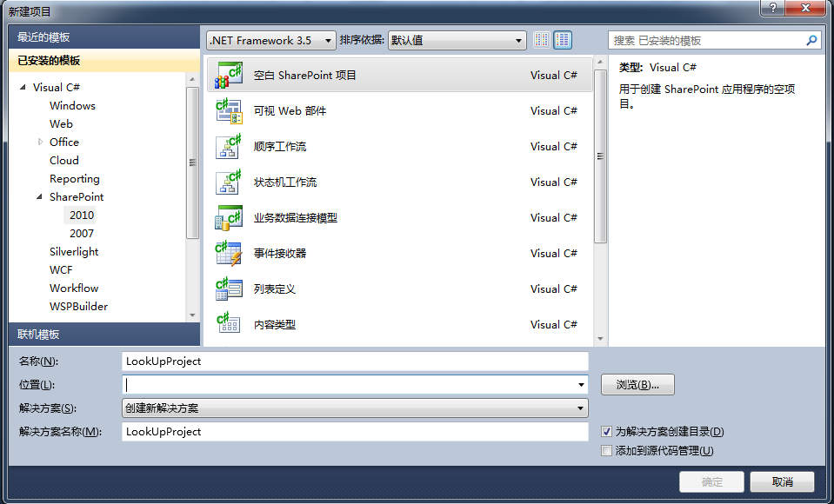
Task: Click tree panel scrollbar up arrow
Action: pos(192,80)
